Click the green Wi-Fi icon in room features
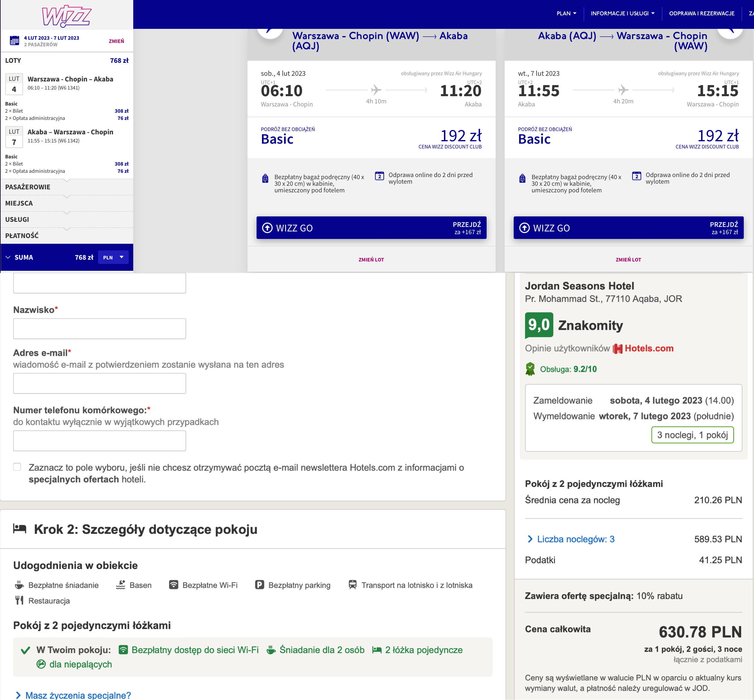This screenshot has width=754, height=700. (x=123, y=650)
